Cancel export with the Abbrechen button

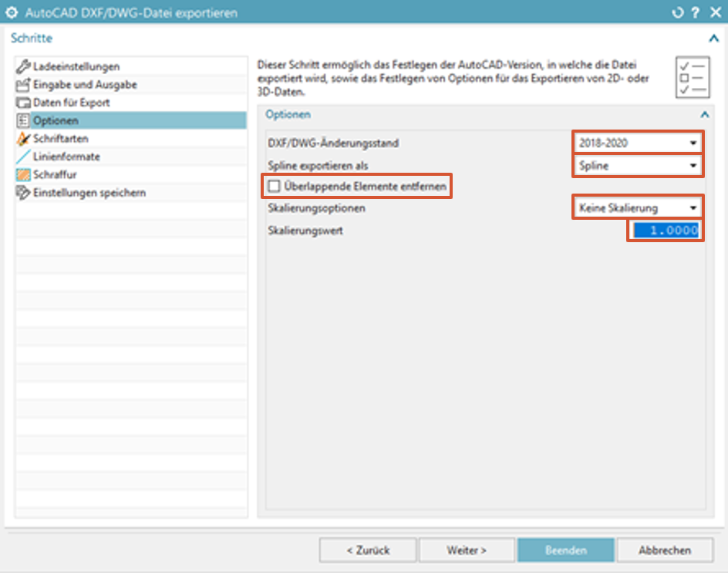pyautogui.click(x=664, y=551)
